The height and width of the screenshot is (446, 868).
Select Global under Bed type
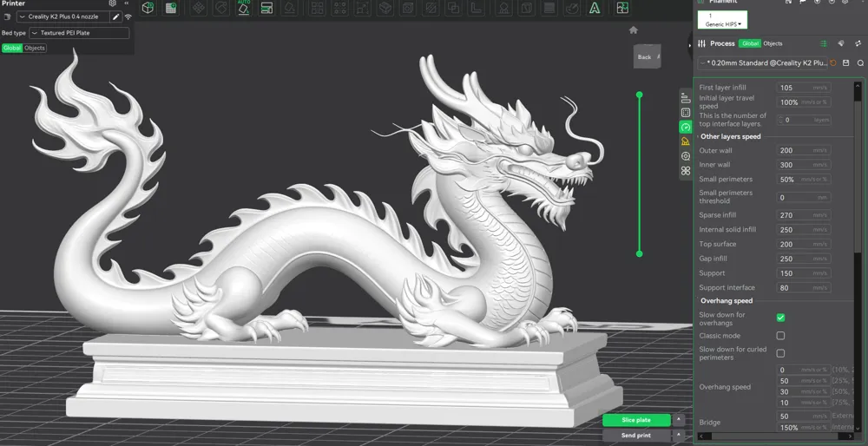point(11,48)
